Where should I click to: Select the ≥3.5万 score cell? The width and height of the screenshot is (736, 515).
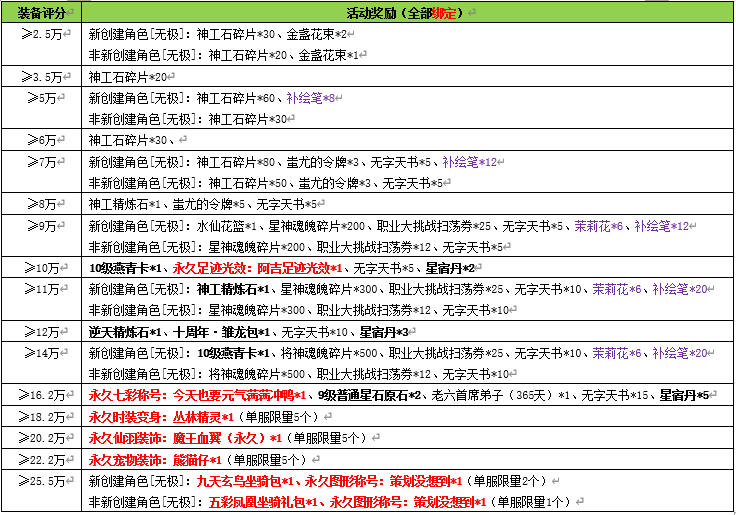[42, 77]
